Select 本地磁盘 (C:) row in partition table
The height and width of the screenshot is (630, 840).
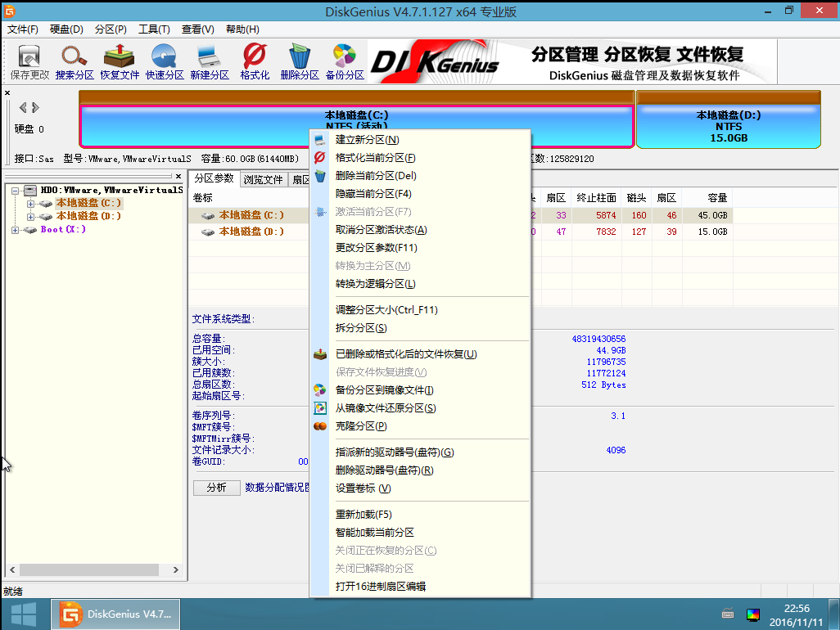tap(251, 215)
